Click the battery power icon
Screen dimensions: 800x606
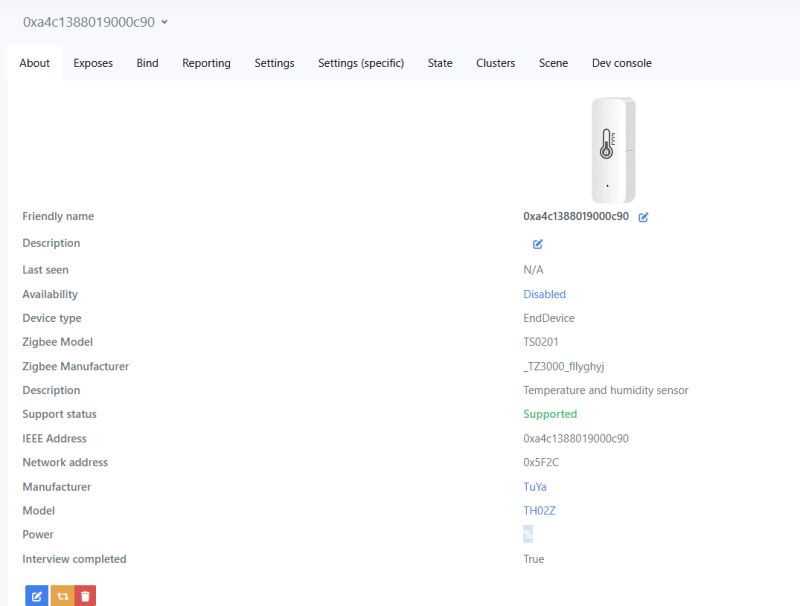tap(528, 534)
